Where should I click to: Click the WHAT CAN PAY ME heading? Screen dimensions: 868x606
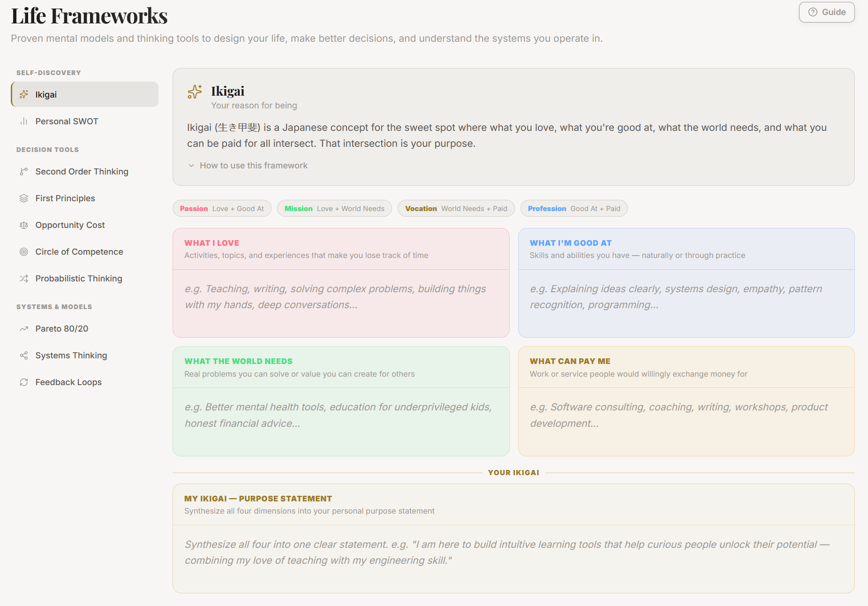click(570, 361)
